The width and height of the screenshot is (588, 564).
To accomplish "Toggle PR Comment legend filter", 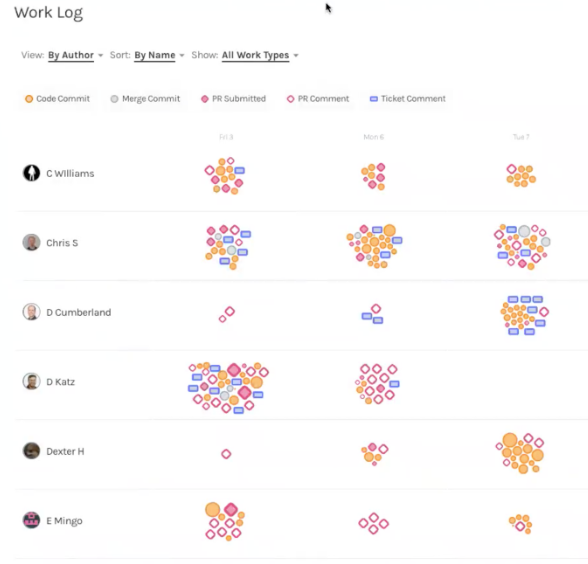I will (x=318, y=99).
